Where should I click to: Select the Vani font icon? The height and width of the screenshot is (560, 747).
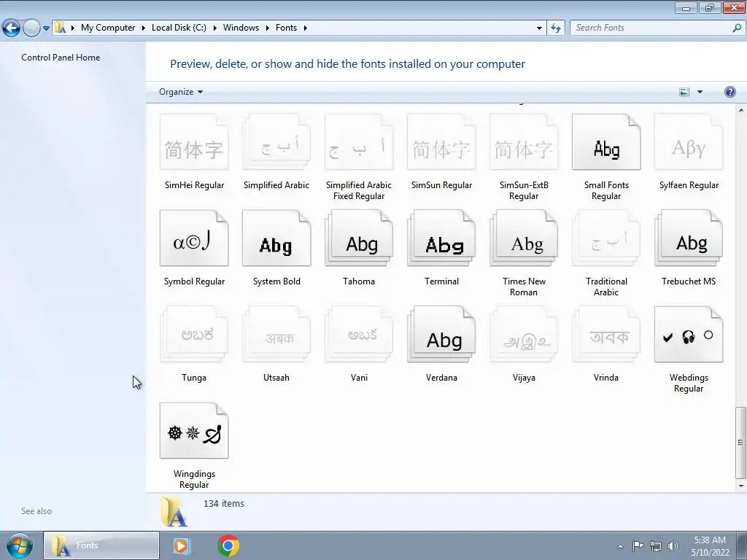[x=359, y=334]
